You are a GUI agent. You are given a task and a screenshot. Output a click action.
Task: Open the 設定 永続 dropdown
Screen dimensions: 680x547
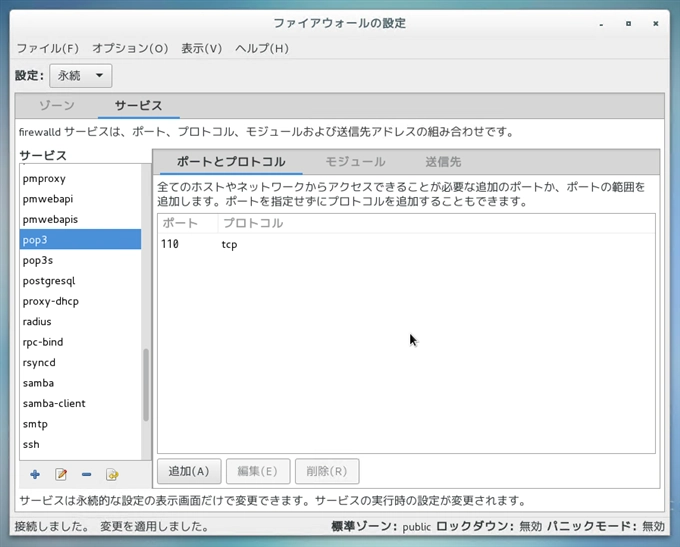[x=81, y=75]
